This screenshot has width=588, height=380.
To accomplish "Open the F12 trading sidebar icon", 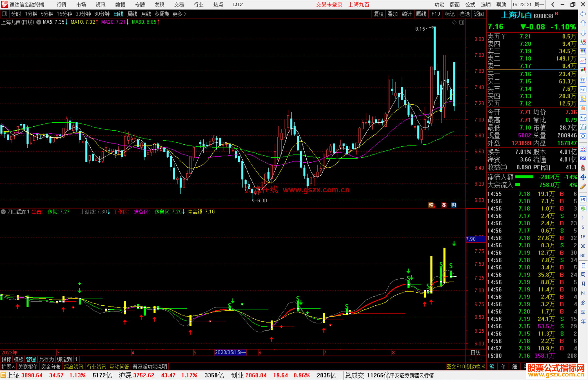I will pyautogui.click(x=583, y=118).
